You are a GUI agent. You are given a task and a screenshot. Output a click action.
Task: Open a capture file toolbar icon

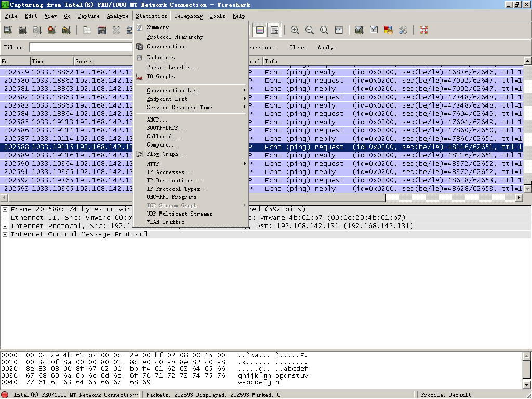[87, 30]
